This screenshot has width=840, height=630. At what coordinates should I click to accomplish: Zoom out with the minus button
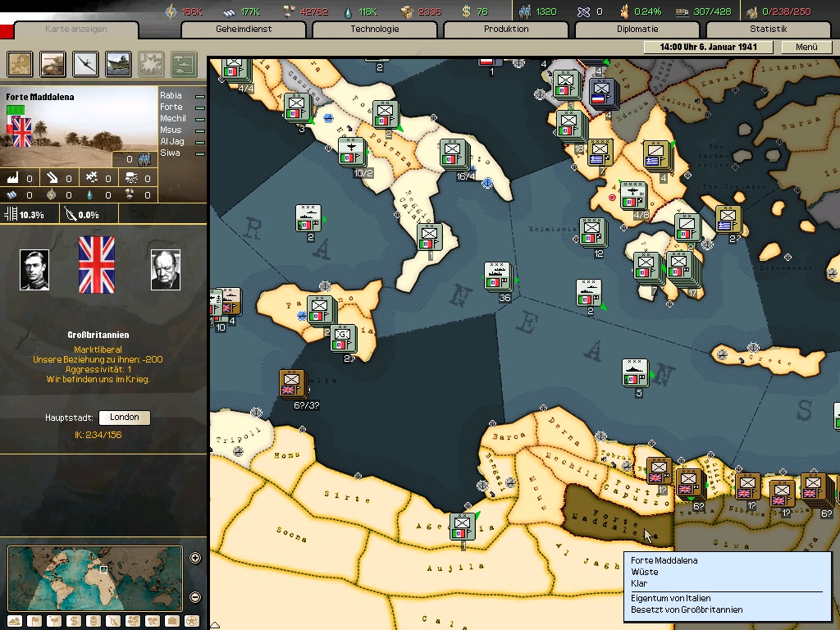195,597
